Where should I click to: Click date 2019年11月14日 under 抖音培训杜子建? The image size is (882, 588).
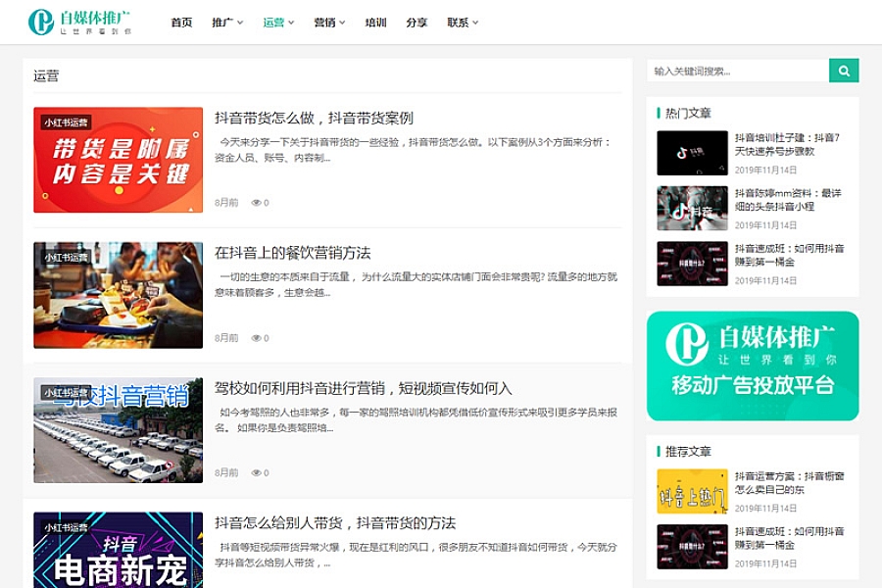point(765,170)
